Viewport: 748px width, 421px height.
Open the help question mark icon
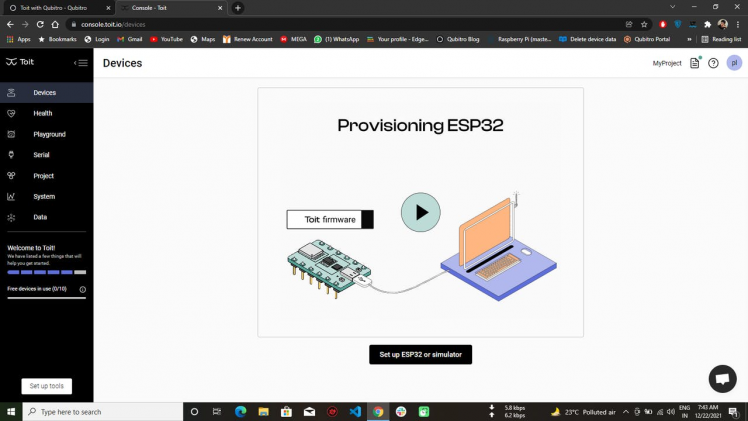click(x=713, y=63)
